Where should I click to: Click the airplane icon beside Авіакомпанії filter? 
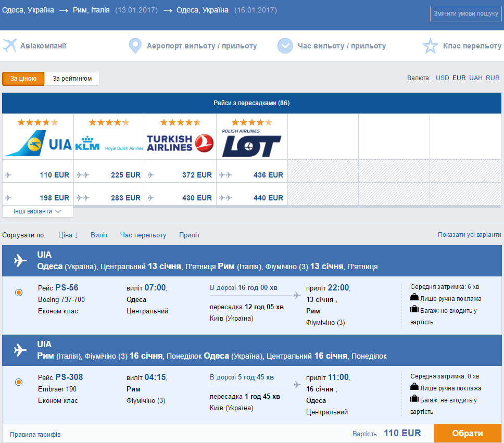point(10,46)
